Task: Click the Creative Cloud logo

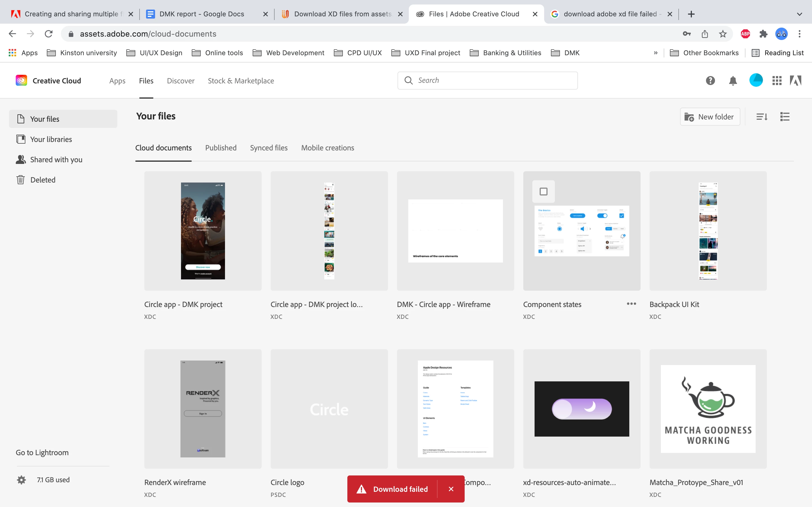Action: [21, 81]
